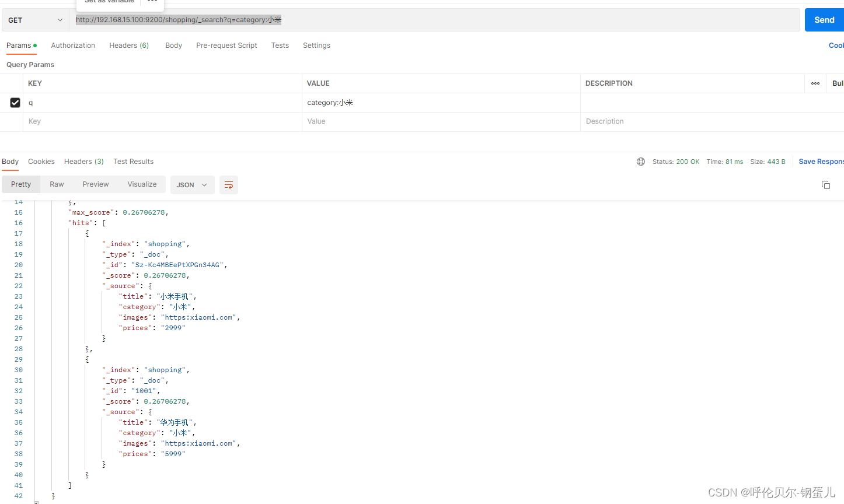844x504 pixels.
Task: Open the Headers (6) request tab
Action: coord(129,45)
